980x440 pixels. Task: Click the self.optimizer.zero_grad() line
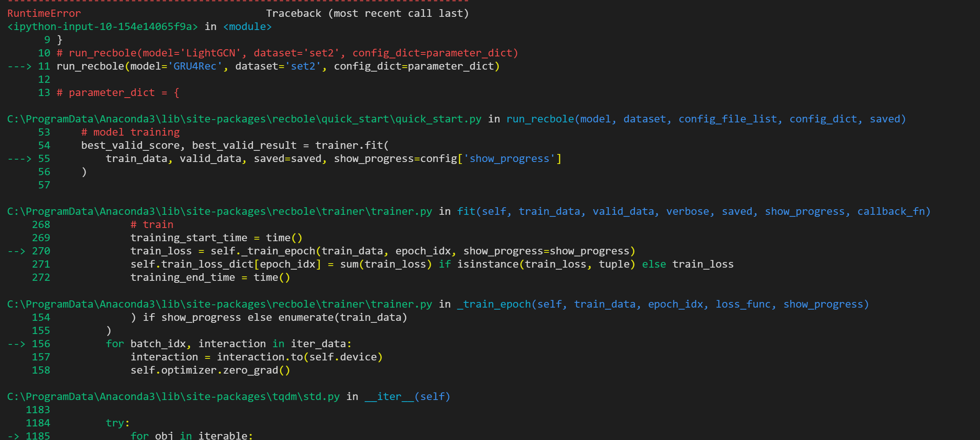pos(210,370)
